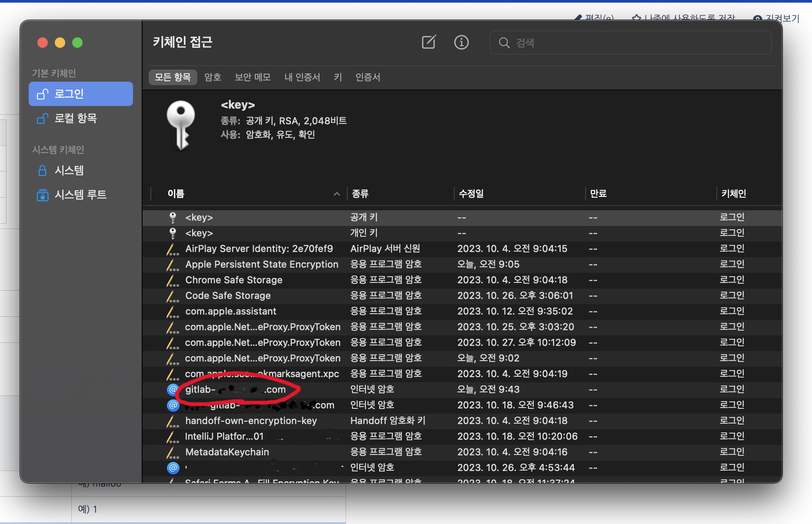Select the 내 인증서 tab
This screenshot has width=812, height=524.
[x=302, y=77]
